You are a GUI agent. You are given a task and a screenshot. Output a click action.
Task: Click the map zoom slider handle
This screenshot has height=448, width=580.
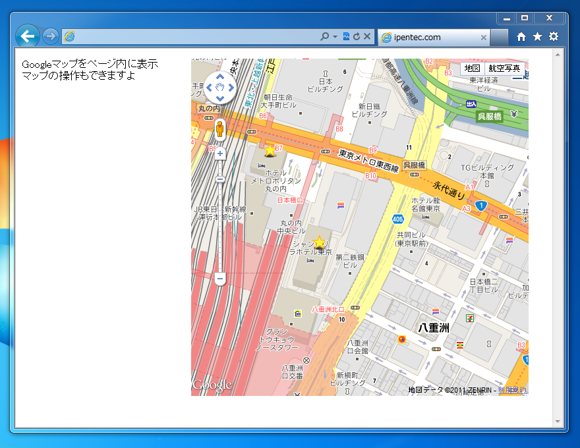point(220,179)
